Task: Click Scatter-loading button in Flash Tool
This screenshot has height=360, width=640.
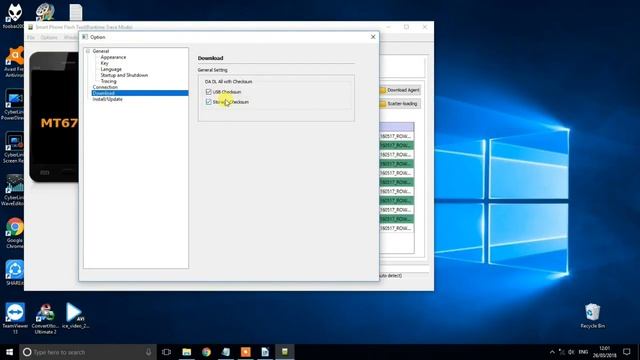Action: (x=400, y=104)
